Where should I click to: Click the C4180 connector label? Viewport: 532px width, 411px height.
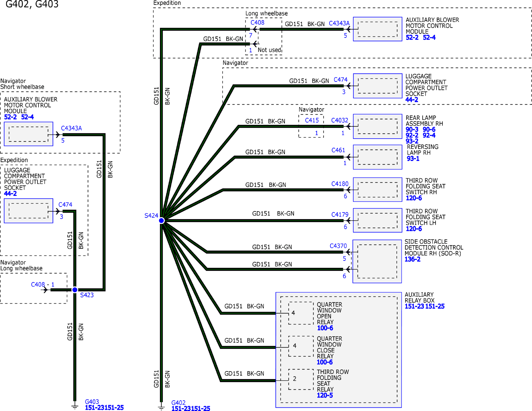[x=340, y=184]
